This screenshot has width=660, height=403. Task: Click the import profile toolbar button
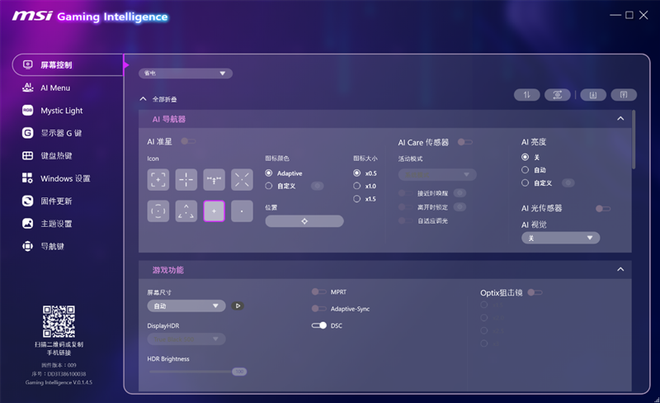593,95
